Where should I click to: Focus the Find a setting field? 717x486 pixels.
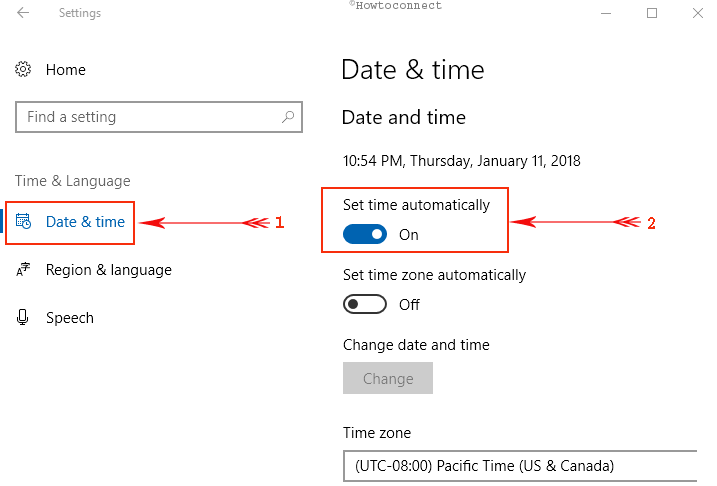[x=159, y=117]
